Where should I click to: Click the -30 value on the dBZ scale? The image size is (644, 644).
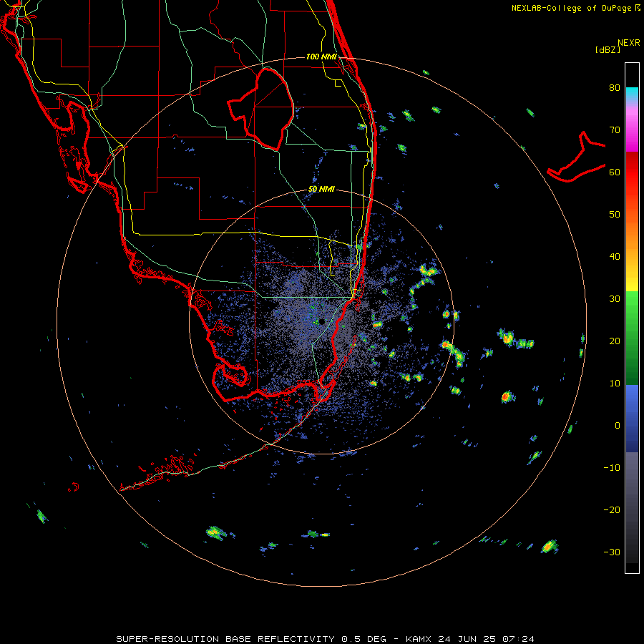[612, 552]
